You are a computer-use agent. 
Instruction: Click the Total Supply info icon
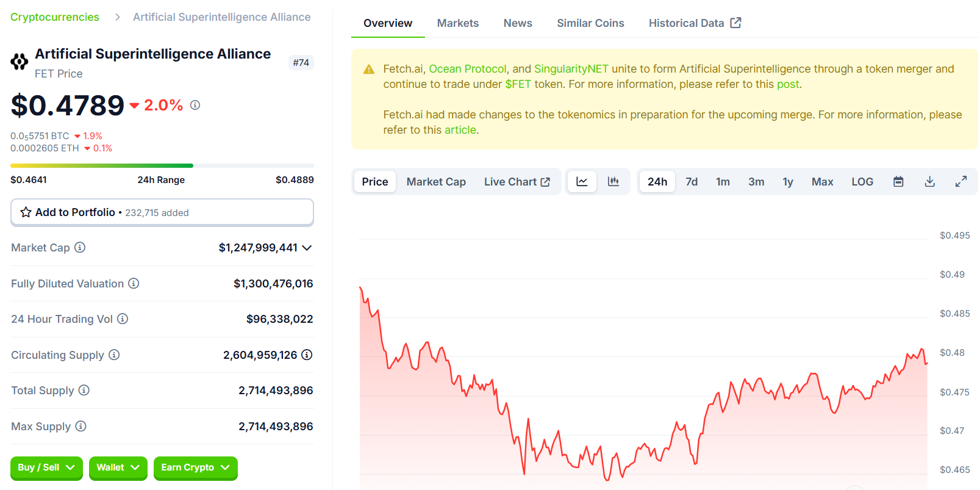click(x=84, y=390)
